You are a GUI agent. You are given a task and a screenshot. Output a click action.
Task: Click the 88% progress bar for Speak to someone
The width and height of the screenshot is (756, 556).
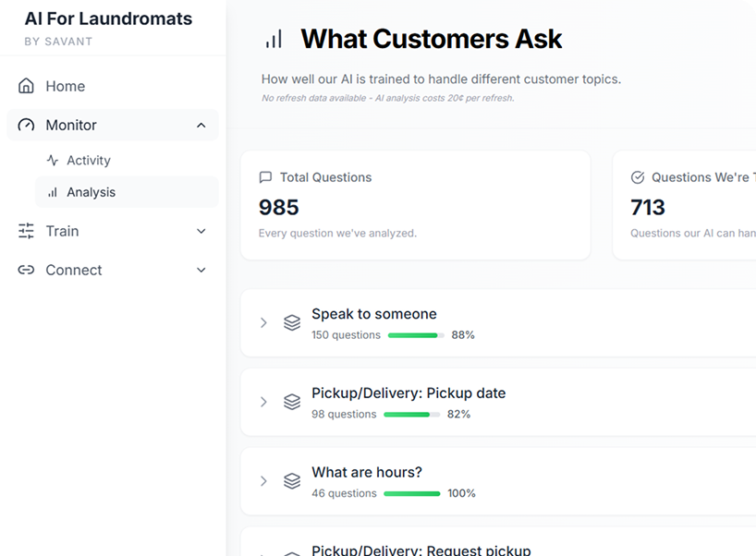[x=415, y=335]
